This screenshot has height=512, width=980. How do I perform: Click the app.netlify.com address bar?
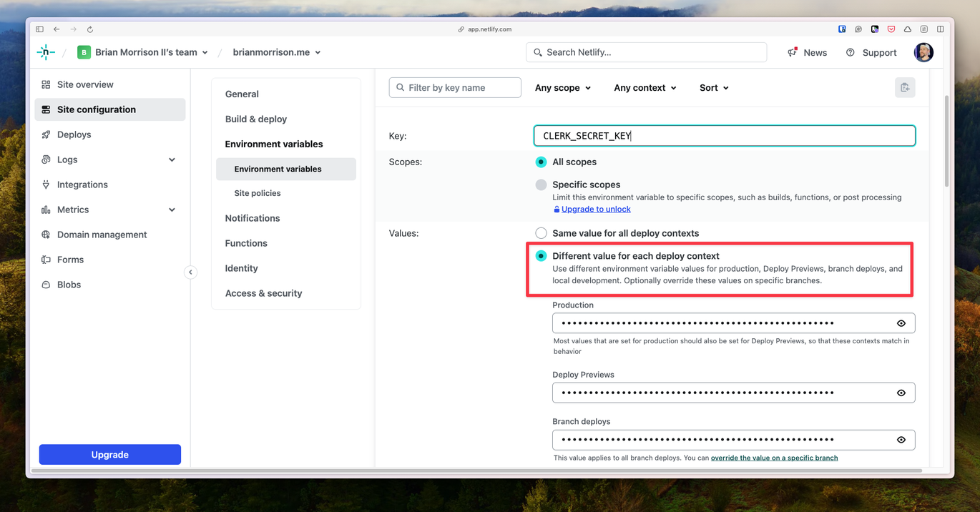point(485,29)
